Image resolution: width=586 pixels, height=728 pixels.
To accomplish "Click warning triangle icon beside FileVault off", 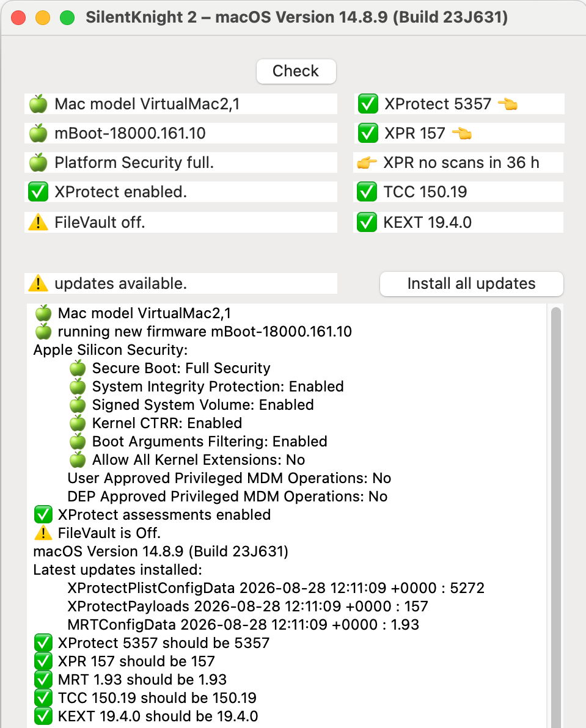I will click(38, 222).
